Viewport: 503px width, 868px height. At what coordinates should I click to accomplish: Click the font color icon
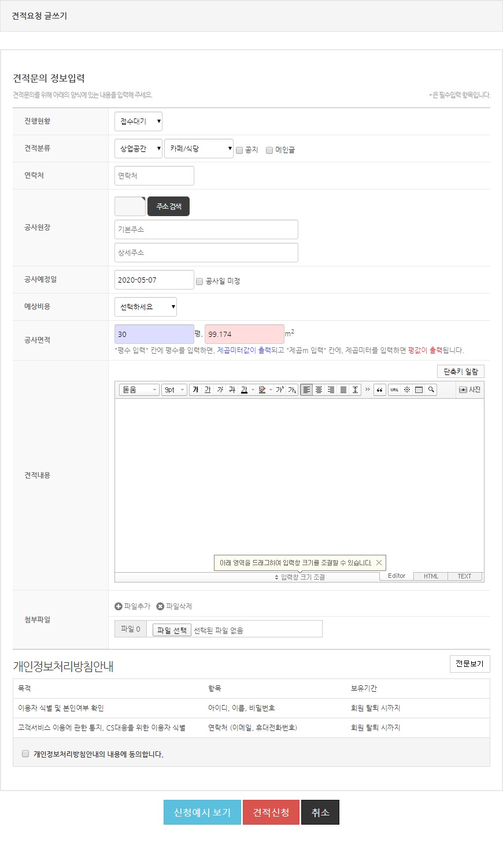[244, 390]
